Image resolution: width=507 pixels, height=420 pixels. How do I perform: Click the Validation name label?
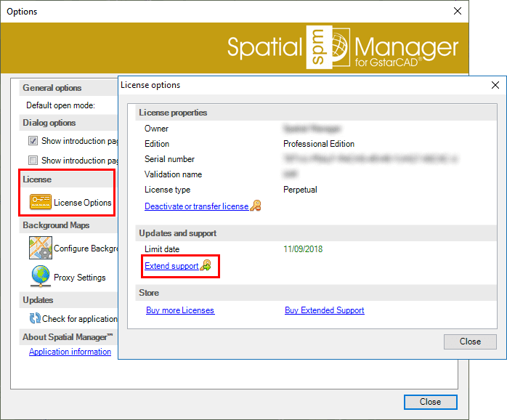point(173,174)
